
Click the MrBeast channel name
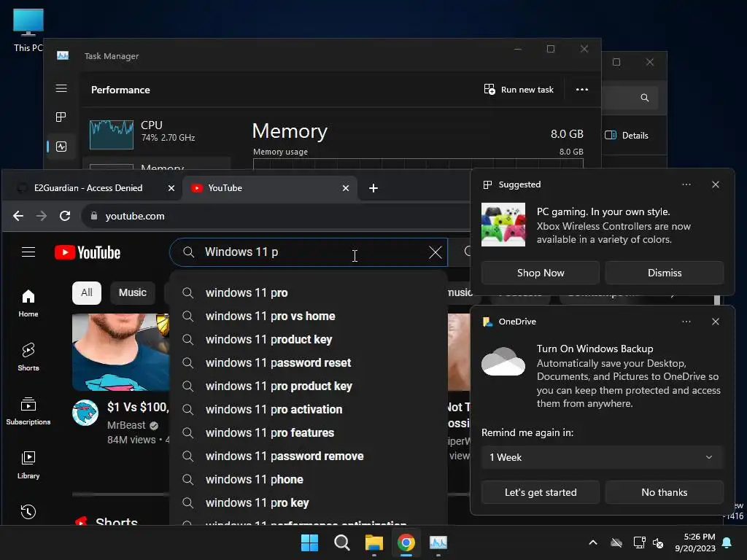[x=126, y=425]
